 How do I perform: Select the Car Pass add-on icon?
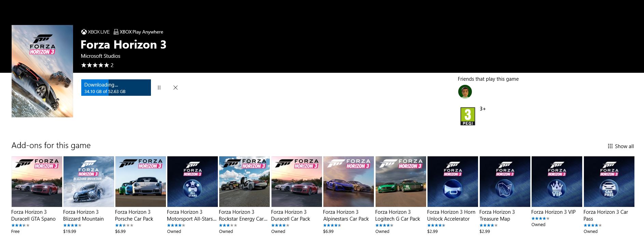pos(609,182)
